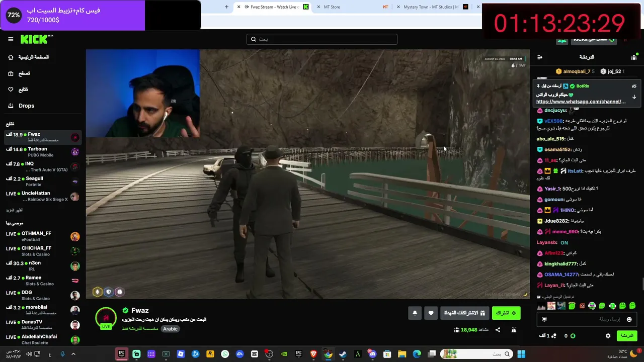644x362 pixels.
Task: Click the green Kicks balance icon
Action: [x=573, y=336]
